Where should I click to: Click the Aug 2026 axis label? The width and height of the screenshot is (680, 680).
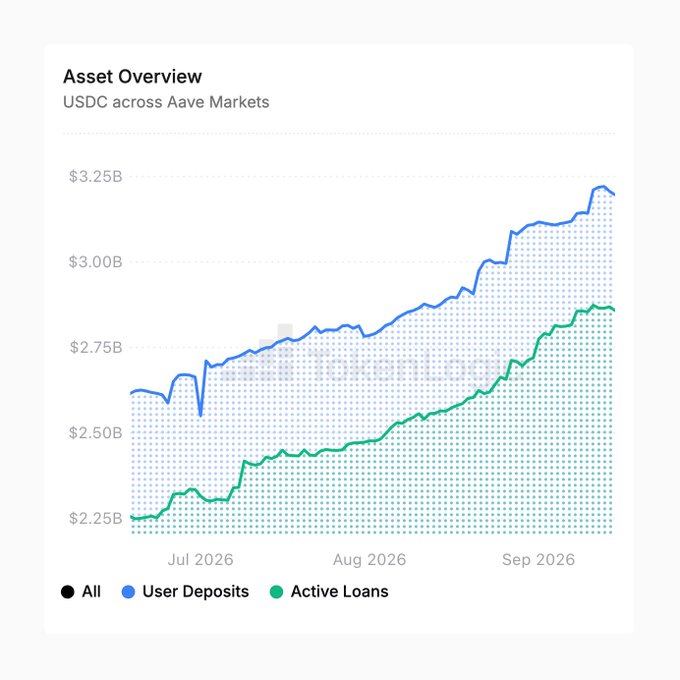coord(369,559)
